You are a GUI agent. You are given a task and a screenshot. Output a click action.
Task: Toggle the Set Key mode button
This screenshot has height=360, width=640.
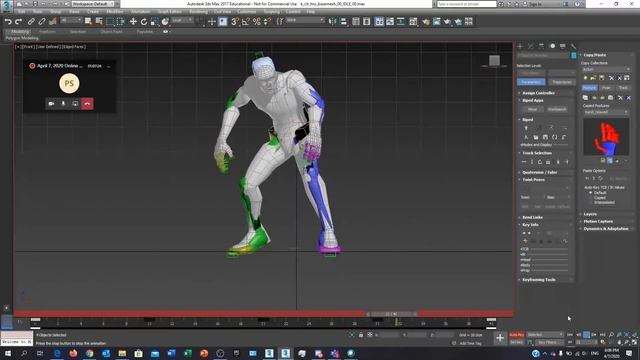517,342
